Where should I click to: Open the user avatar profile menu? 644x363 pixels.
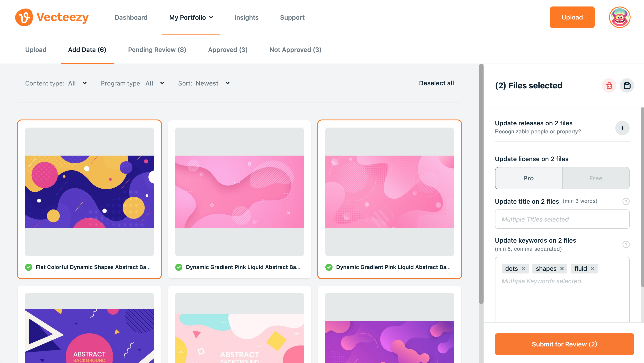point(619,17)
